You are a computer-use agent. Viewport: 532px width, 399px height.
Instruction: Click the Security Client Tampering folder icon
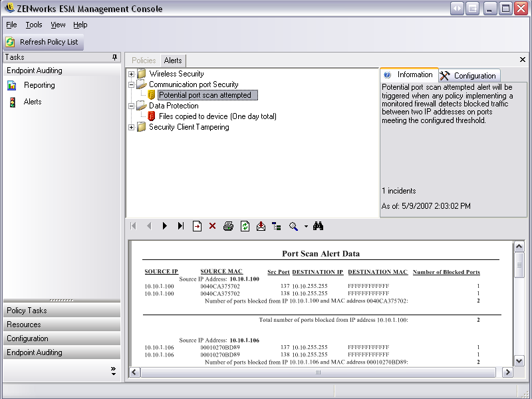(x=142, y=127)
